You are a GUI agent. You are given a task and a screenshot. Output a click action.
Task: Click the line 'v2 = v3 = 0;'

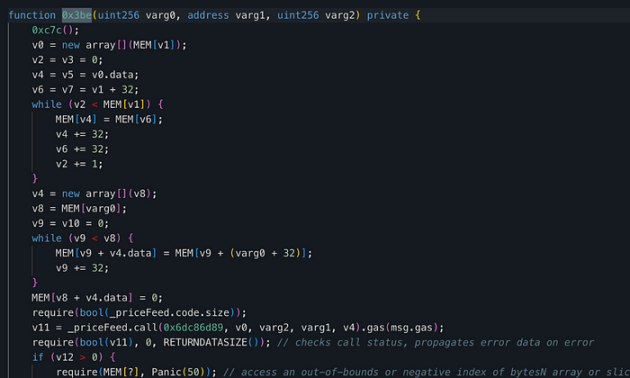[x=68, y=60]
